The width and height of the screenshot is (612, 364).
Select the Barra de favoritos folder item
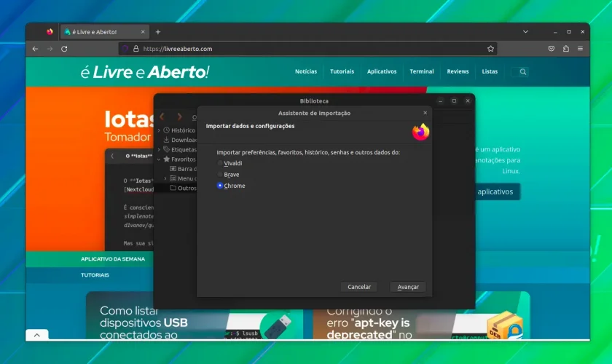click(x=183, y=169)
